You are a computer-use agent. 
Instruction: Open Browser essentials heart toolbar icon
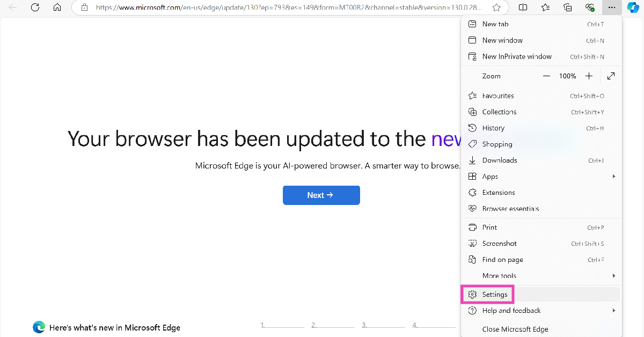click(x=589, y=8)
